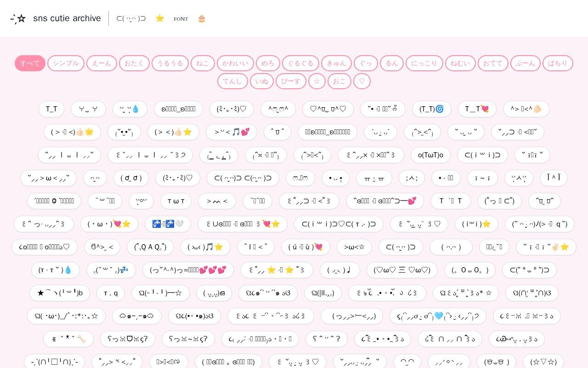588x368 pixels.
Task: Click the sns cutie archive title
Action: pyautogui.click(x=67, y=18)
